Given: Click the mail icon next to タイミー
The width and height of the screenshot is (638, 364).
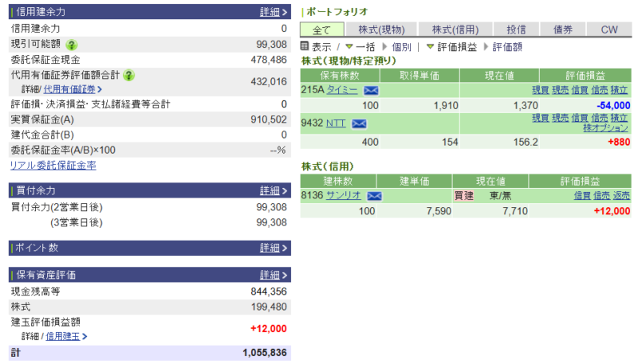Looking at the screenshot, I should pyautogui.click(x=371, y=91).
